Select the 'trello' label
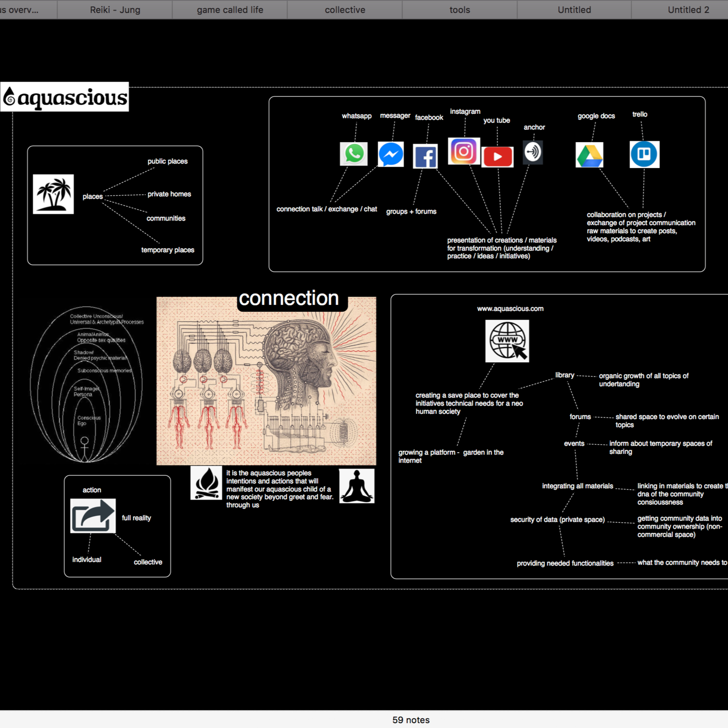Viewport: 728px width, 728px height. pyautogui.click(x=640, y=114)
